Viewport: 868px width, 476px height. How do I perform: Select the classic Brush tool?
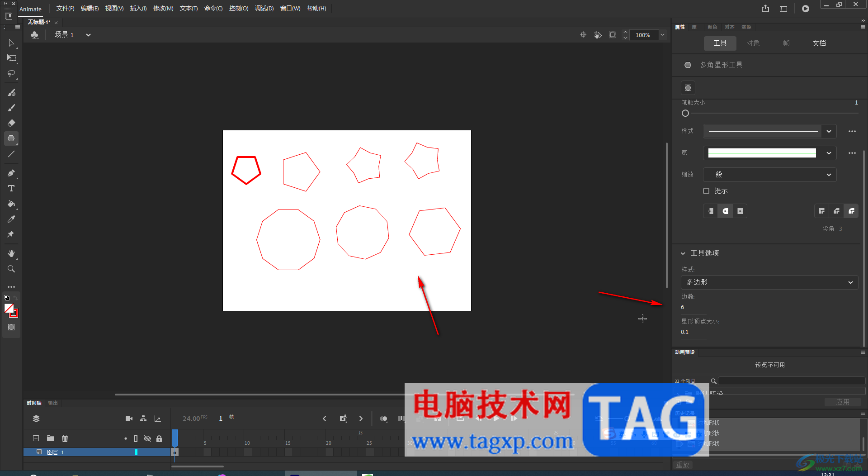pos(11,108)
